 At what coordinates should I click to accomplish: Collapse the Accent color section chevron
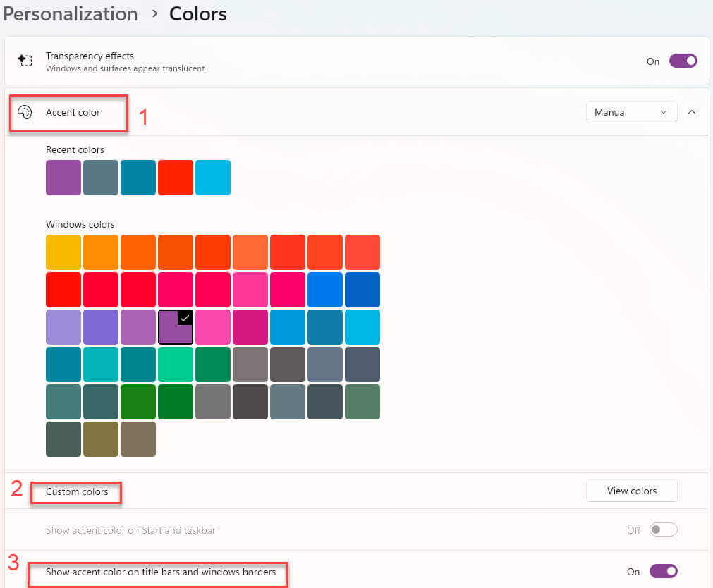692,112
